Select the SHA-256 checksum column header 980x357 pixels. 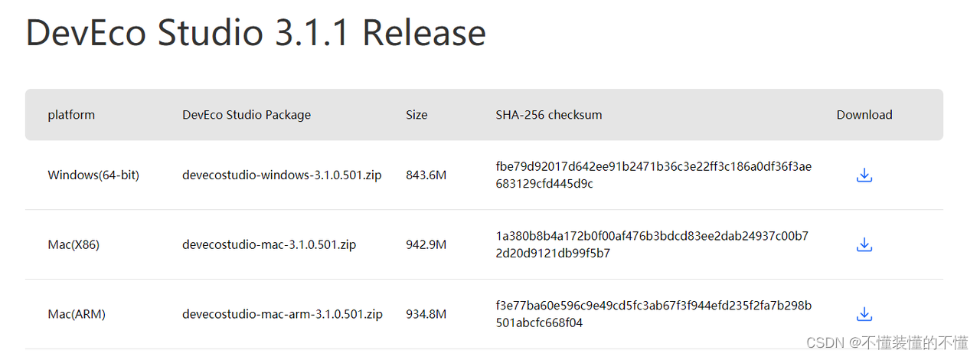[549, 115]
